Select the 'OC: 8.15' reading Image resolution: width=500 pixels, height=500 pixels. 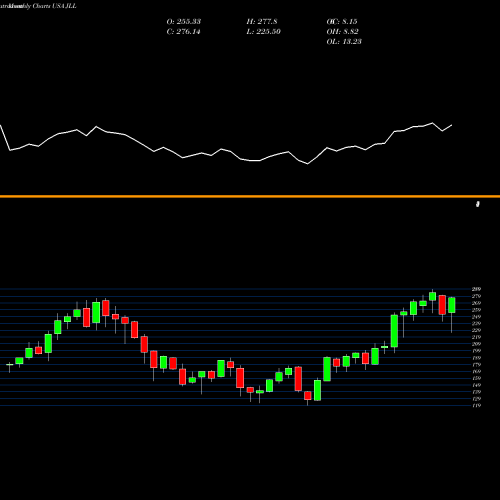coord(342,21)
